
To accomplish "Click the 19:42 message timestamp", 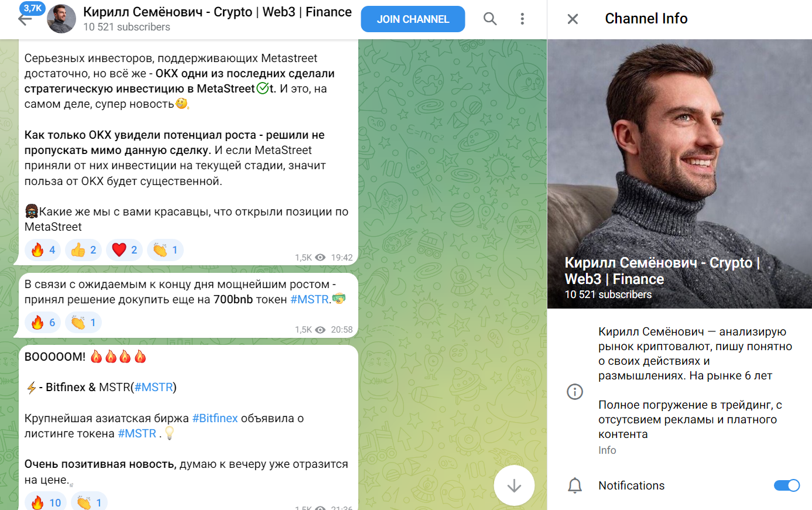I will pyautogui.click(x=342, y=258).
